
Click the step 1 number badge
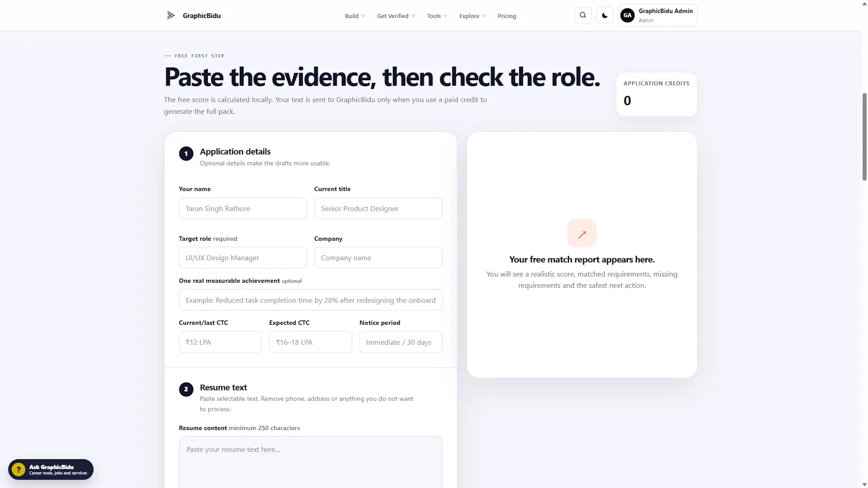pos(186,153)
